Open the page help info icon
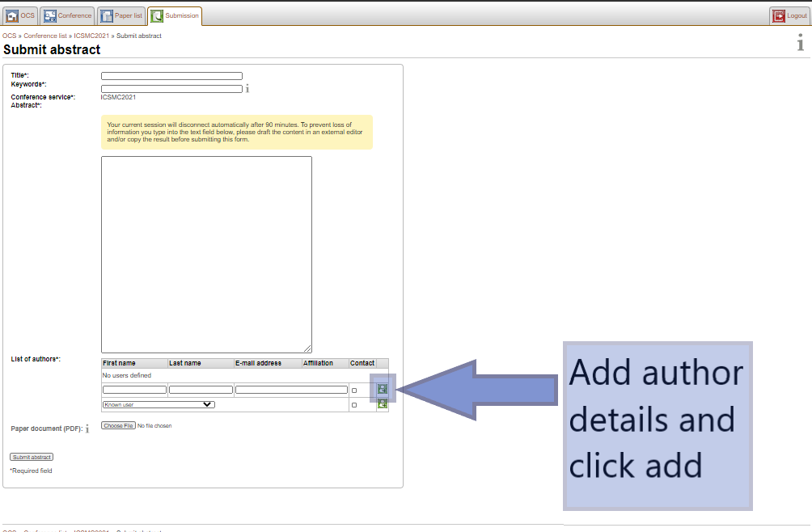 [x=800, y=44]
